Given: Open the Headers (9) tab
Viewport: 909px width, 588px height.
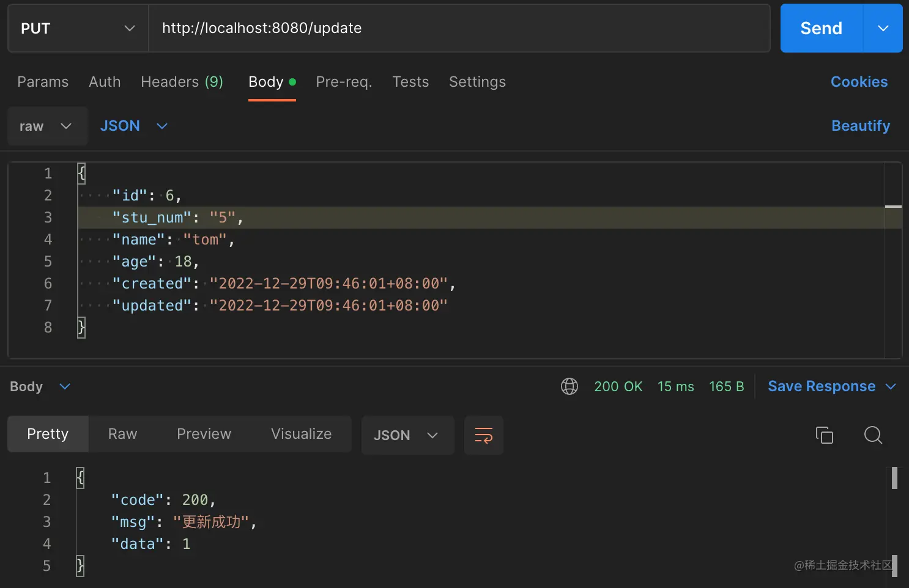Looking at the screenshot, I should (x=182, y=82).
